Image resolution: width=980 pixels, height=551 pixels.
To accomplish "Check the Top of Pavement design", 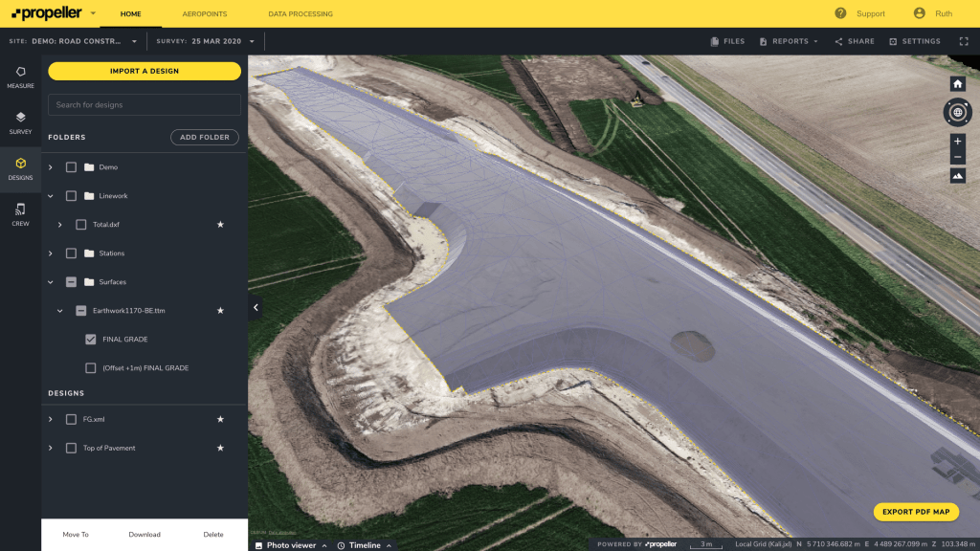I will pos(71,448).
